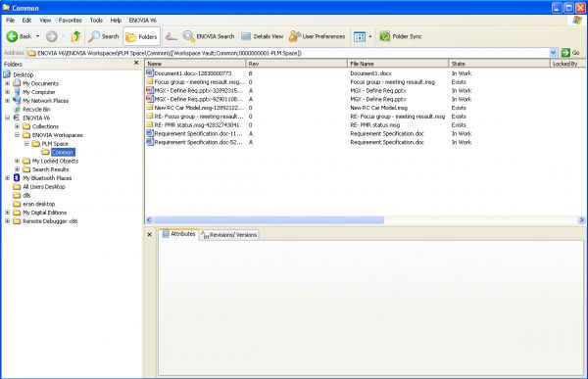This screenshot has height=379, width=588.
Task: Select the Common folder in tree
Action: (63, 152)
